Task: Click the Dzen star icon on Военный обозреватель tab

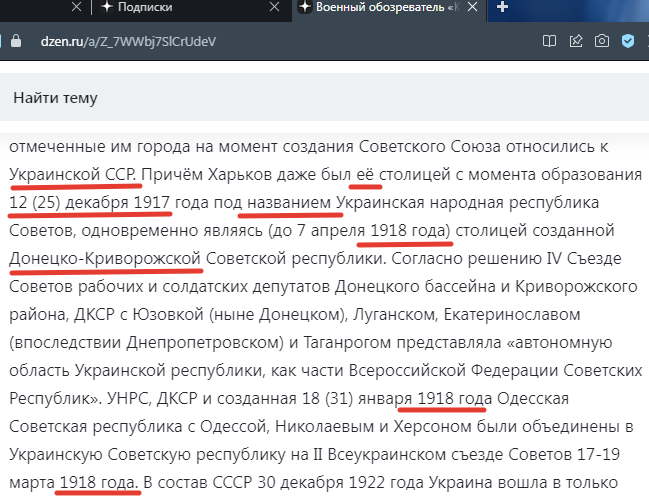Action: pyautogui.click(x=305, y=7)
